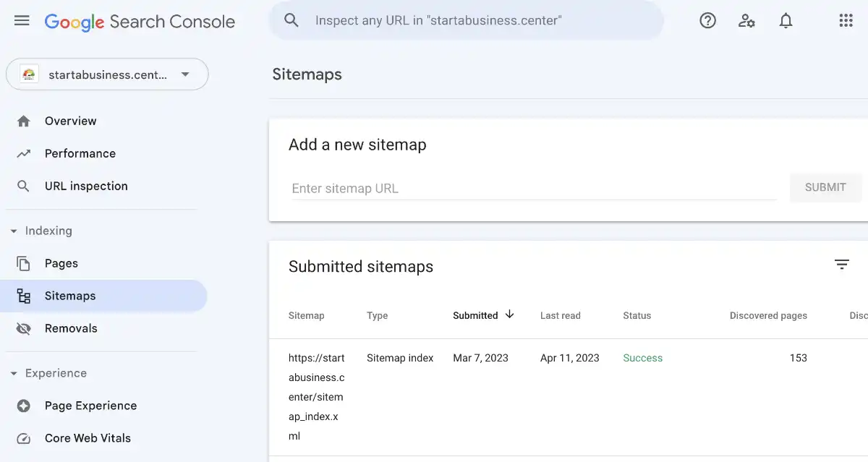Open the Removals section
The height and width of the screenshot is (462, 868).
click(71, 328)
